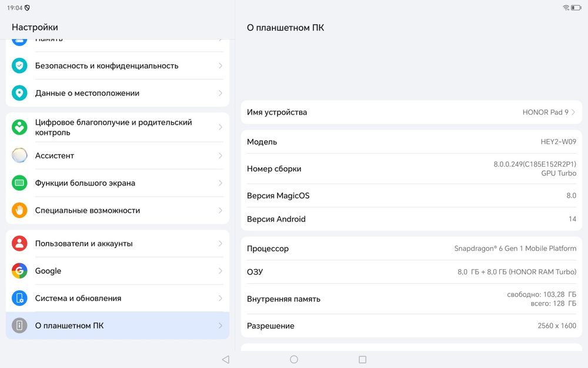The image size is (588, 368).
Task: Tap resolution value 2560 x 1600
Action: click(557, 326)
